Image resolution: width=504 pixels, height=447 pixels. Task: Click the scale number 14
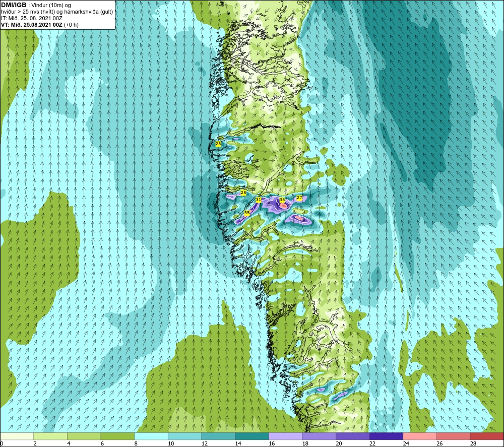click(x=238, y=444)
